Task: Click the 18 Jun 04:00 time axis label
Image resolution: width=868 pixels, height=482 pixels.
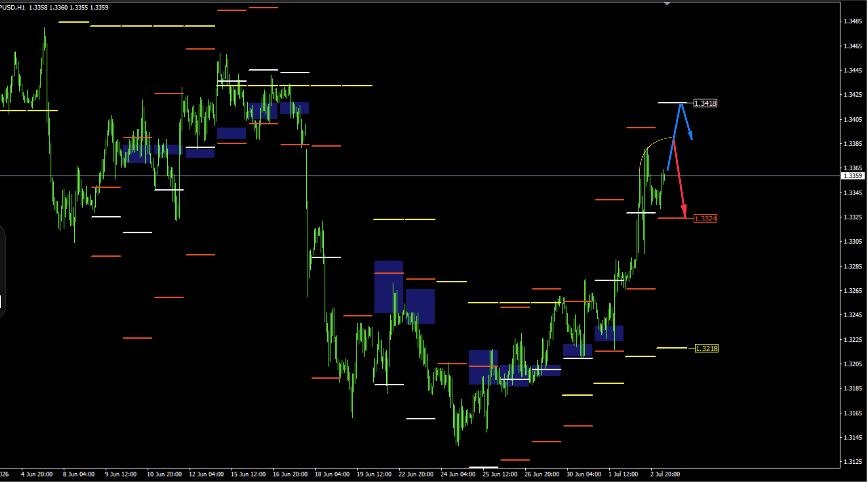Action: (x=332, y=474)
